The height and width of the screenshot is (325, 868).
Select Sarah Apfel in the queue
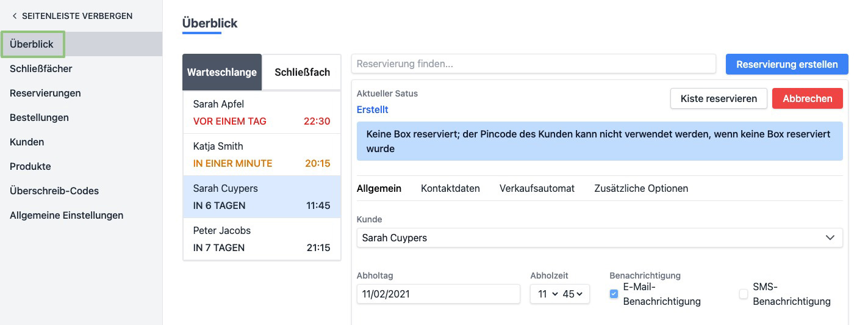[x=262, y=112]
